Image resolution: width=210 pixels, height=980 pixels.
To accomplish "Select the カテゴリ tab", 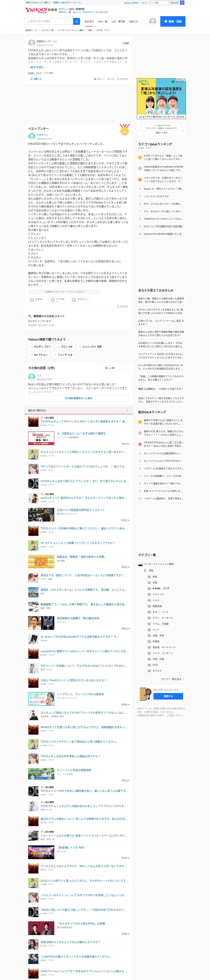I will point(89,22).
